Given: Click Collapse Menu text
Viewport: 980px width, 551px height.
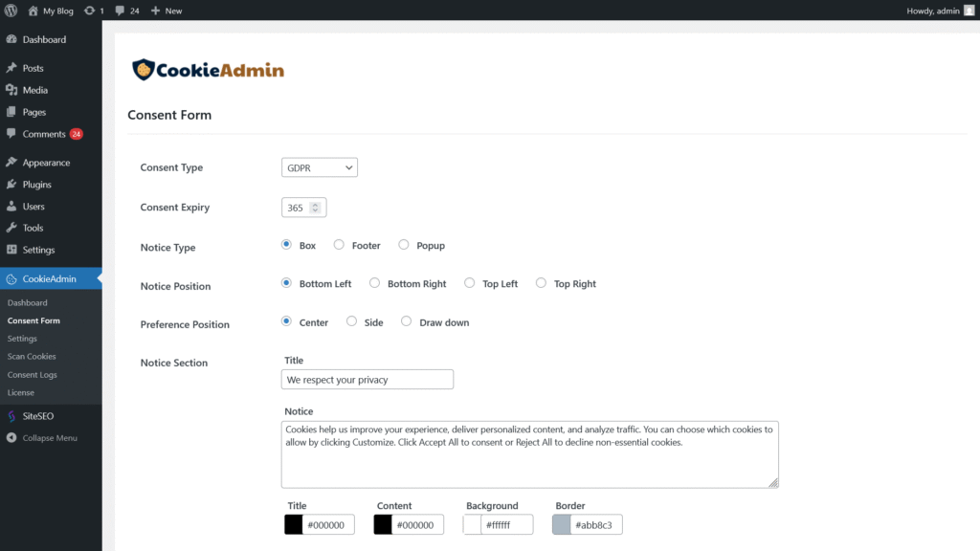Looking at the screenshot, I should pos(50,438).
